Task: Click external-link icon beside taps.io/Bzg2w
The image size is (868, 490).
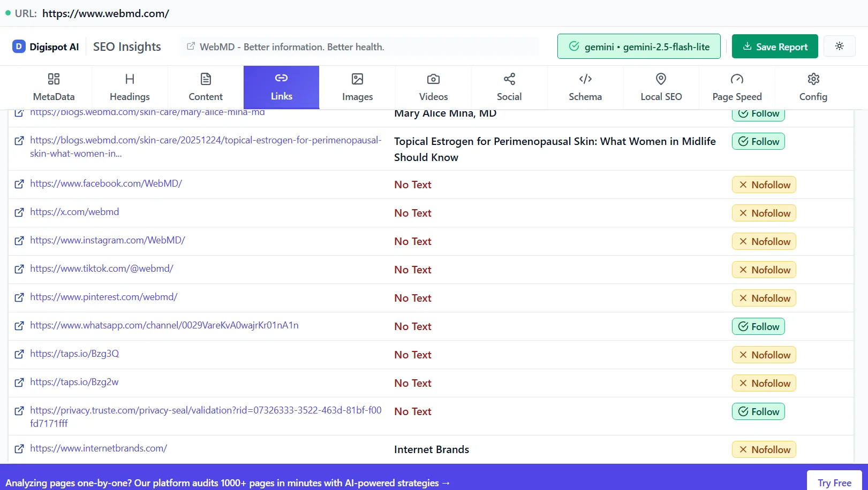Action: [19, 382]
